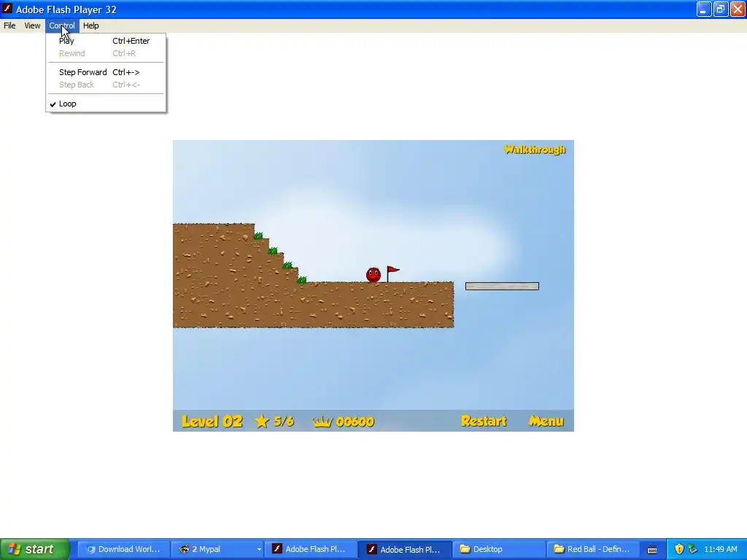Close the open Control menu

[62, 26]
